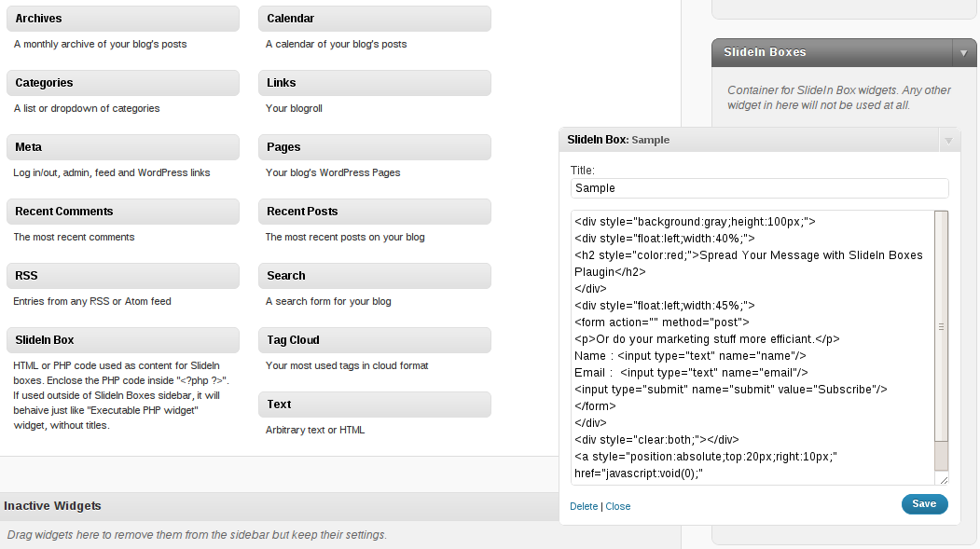The image size is (980, 549).
Task: Select the Tag Cloud widget
Action: [x=374, y=340]
